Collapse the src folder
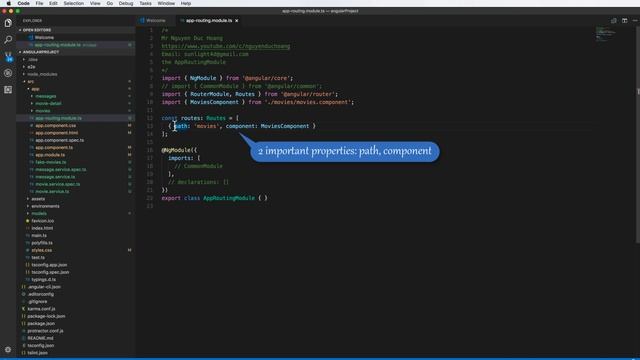The height and width of the screenshot is (360, 640). point(31,82)
